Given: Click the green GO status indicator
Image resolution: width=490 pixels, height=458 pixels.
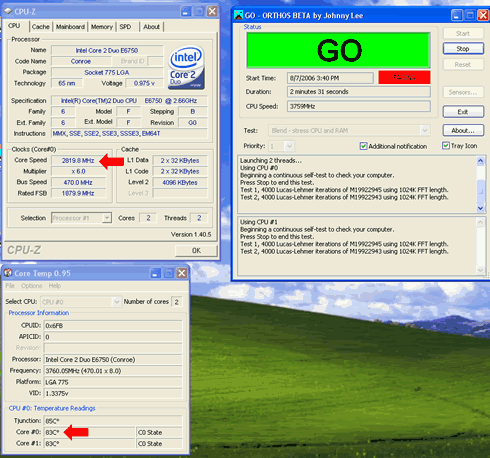Looking at the screenshot, I should (x=338, y=50).
